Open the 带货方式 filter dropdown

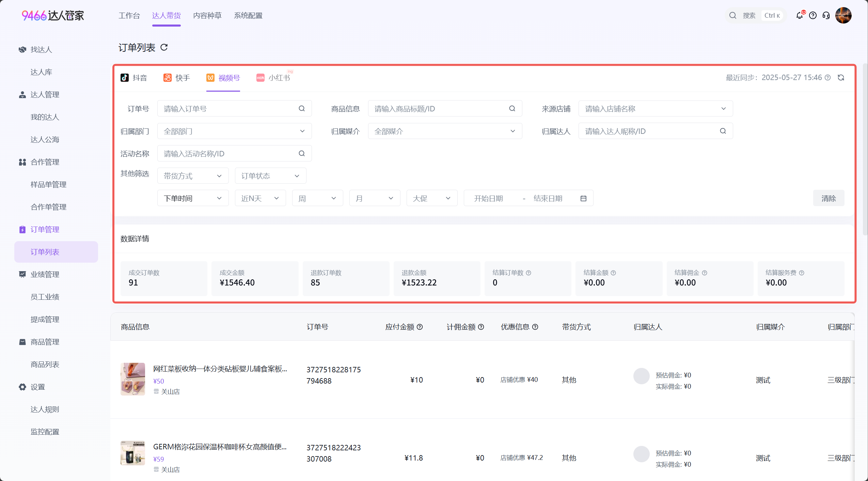pos(193,176)
